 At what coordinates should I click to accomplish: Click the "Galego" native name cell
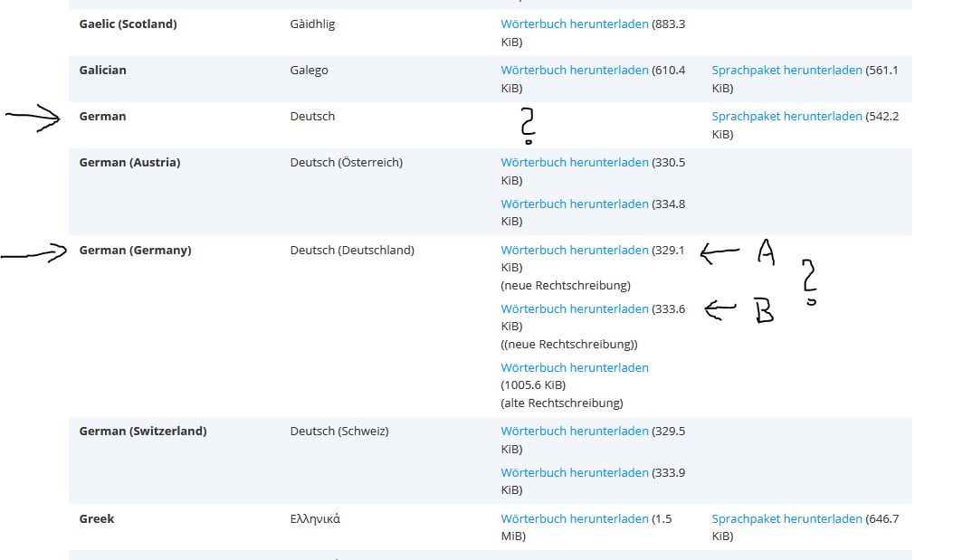click(x=309, y=71)
